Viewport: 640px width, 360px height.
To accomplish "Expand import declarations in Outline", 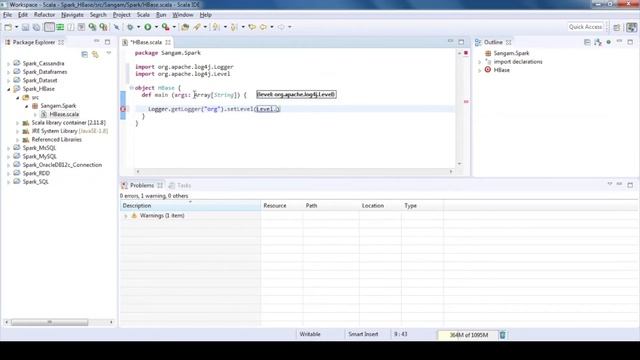I will tap(480, 62).
